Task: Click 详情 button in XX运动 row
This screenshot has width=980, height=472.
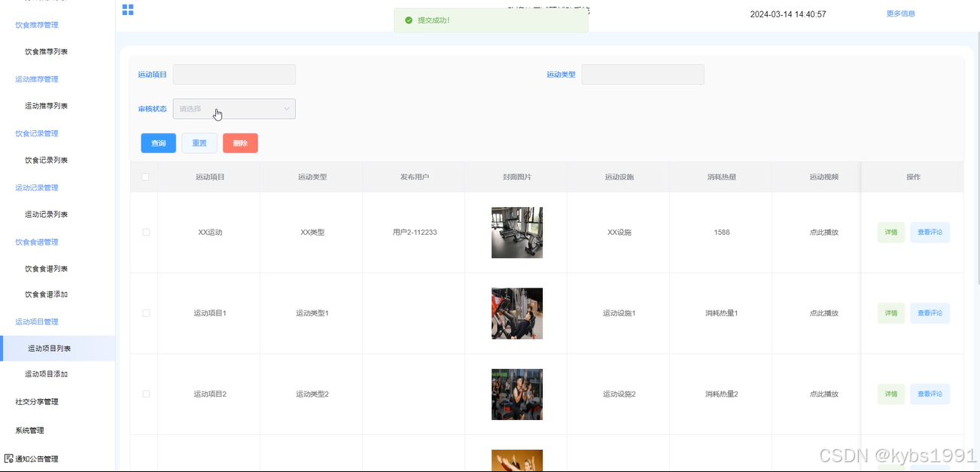Action: point(891,233)
